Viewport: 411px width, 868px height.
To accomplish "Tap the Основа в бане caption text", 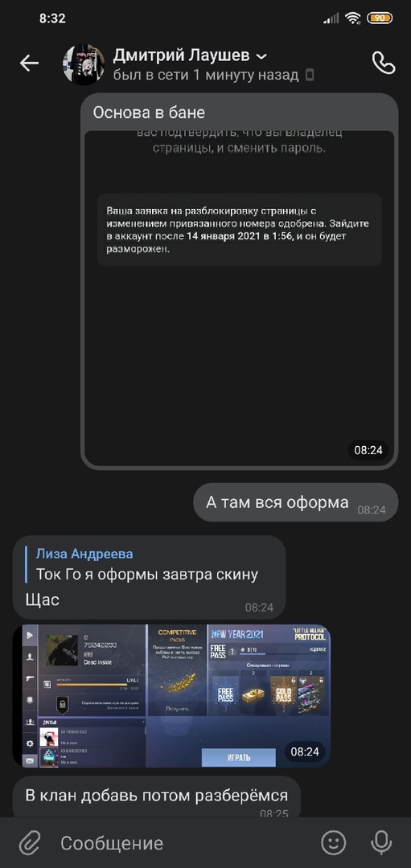I will pyautogui.click(x=149, y=113).
